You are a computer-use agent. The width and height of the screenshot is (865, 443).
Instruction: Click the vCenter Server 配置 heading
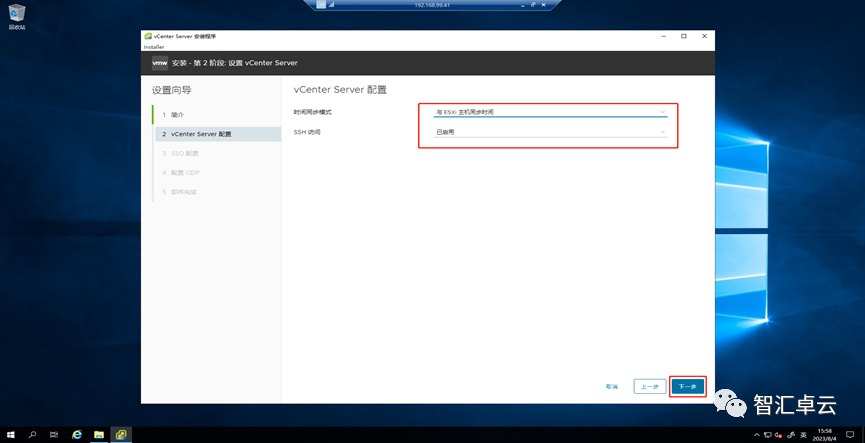click(340, 90)
